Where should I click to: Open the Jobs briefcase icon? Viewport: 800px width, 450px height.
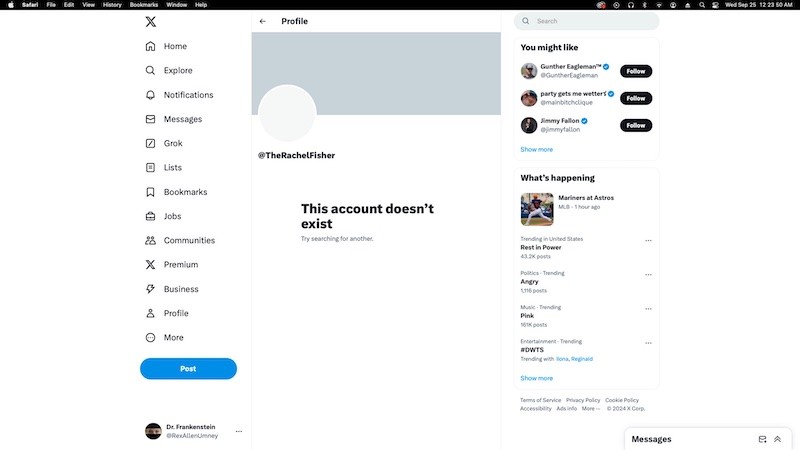pos(150,216)
